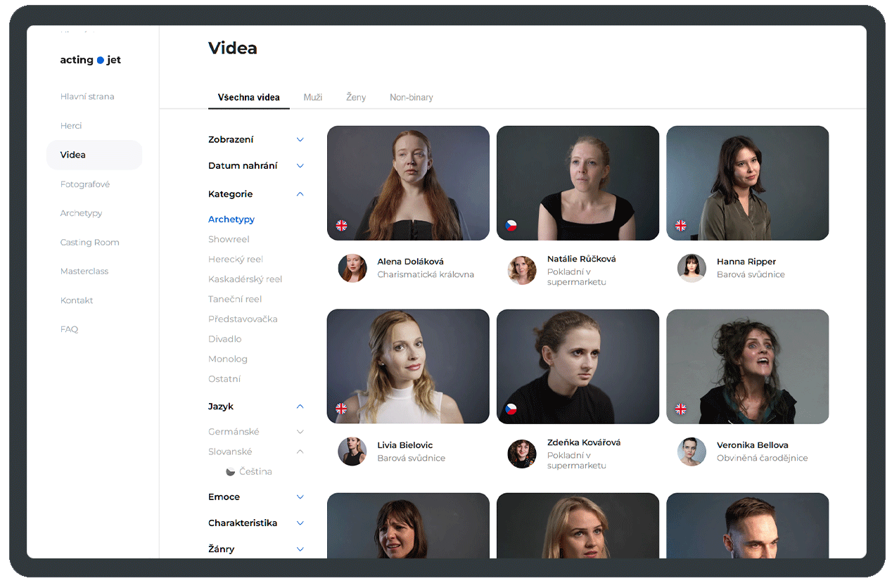Image resolution: width=892 pixels, height=588 pixels.
Task: Toggle the Čeština language filter
Action: [x=249, y=471]
